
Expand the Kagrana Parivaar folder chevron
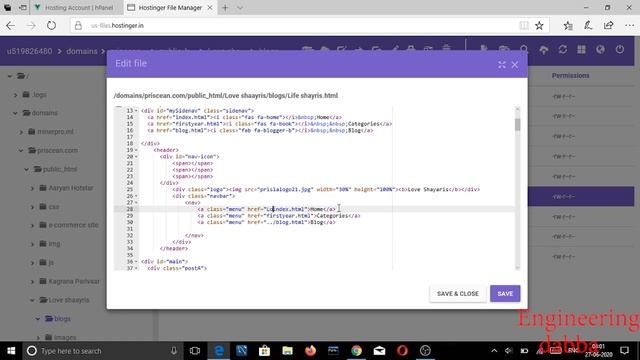pyautogui.click(x=33, y=282)
